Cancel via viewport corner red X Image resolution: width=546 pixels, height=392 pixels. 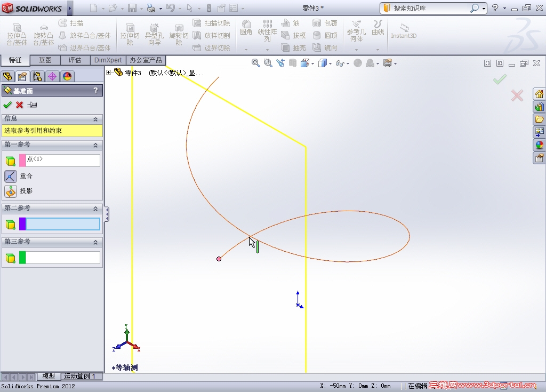pos(517,95)
